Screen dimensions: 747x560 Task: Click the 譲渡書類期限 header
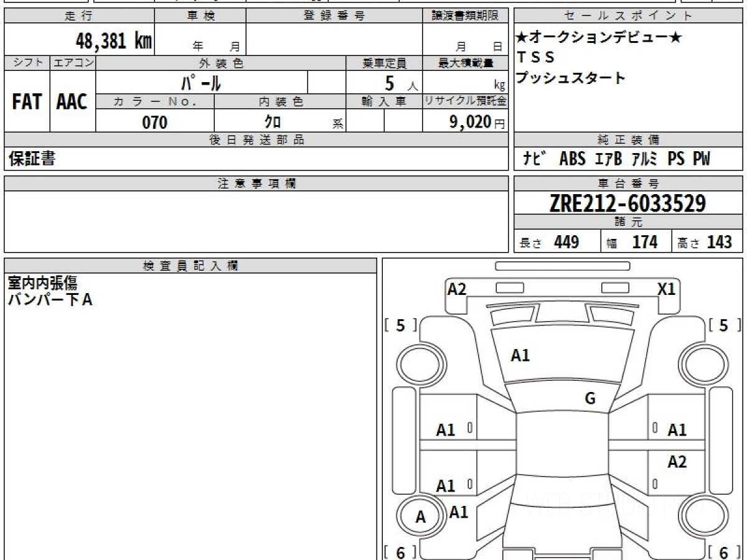[465, 16]
